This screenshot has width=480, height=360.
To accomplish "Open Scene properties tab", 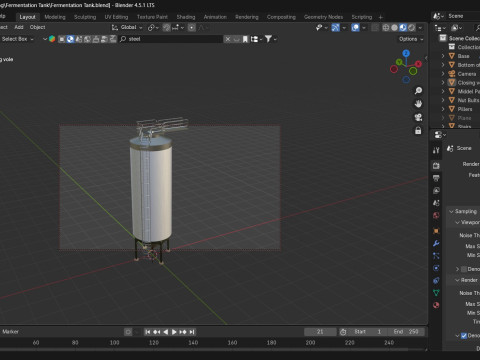I will tap(436, 203).
